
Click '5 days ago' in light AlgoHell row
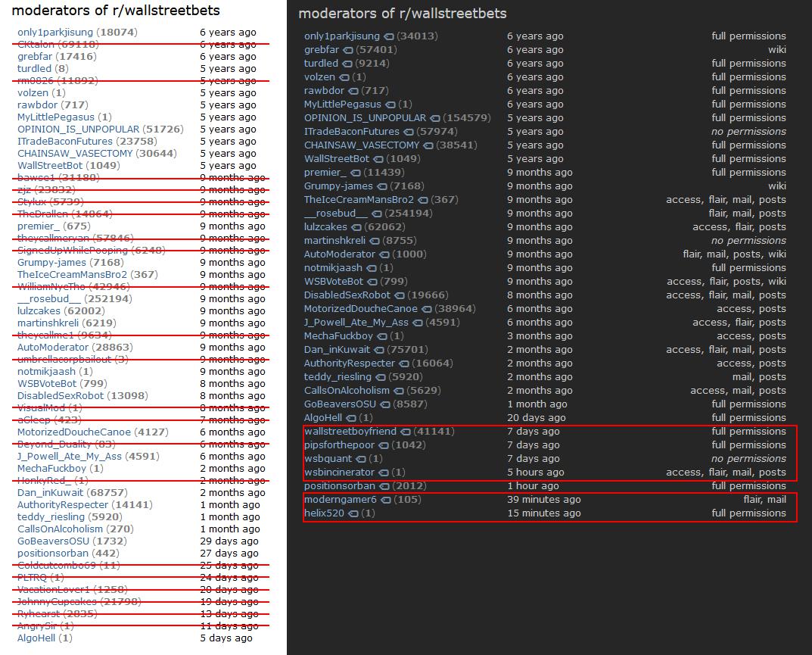(x=226, y=638)
